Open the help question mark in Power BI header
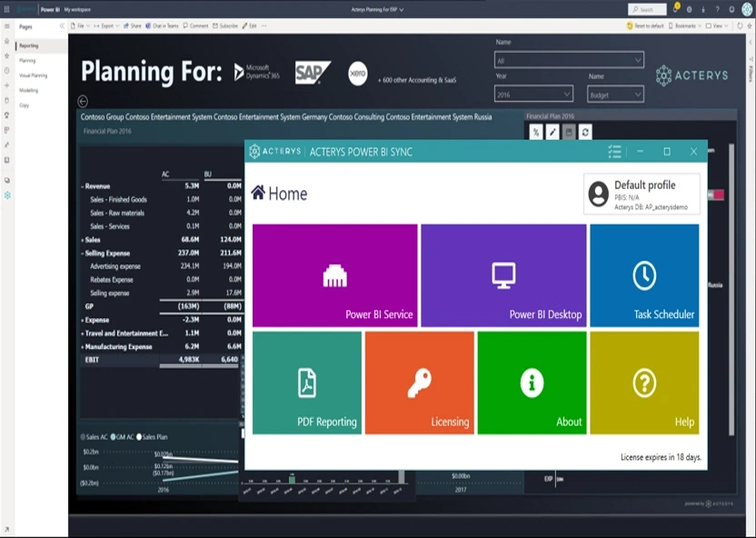Viewport: 756px width, 538px height. tap(718, 9)
